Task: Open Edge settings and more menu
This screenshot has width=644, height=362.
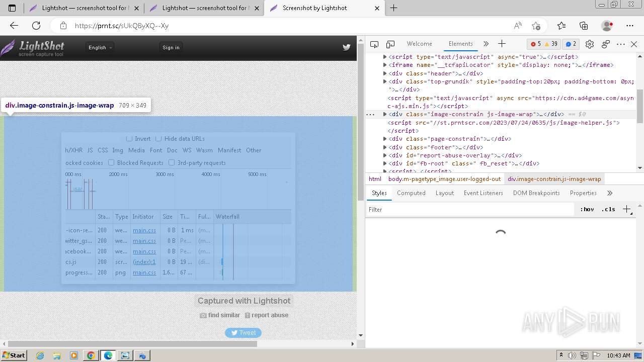Action: tap(630, 26)
